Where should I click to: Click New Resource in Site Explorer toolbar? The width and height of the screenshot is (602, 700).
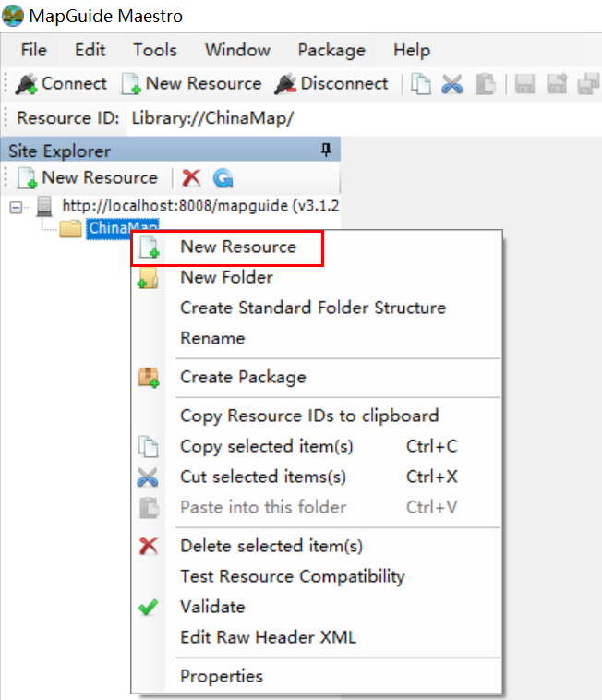[88, 177]
